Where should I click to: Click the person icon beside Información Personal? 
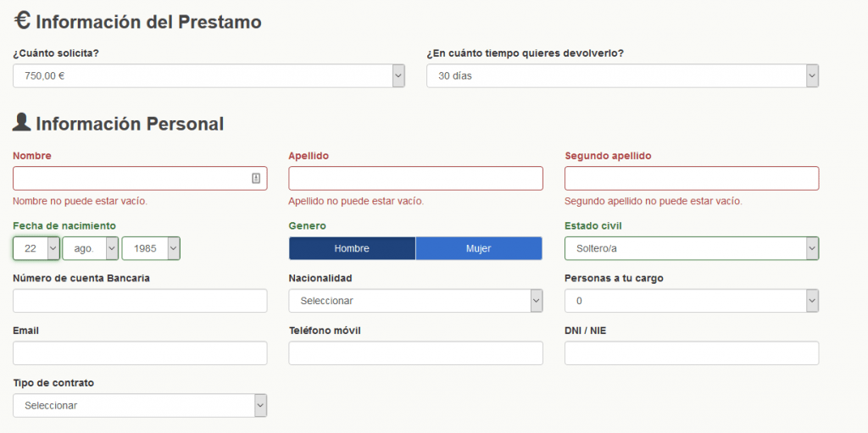[21, 122]
